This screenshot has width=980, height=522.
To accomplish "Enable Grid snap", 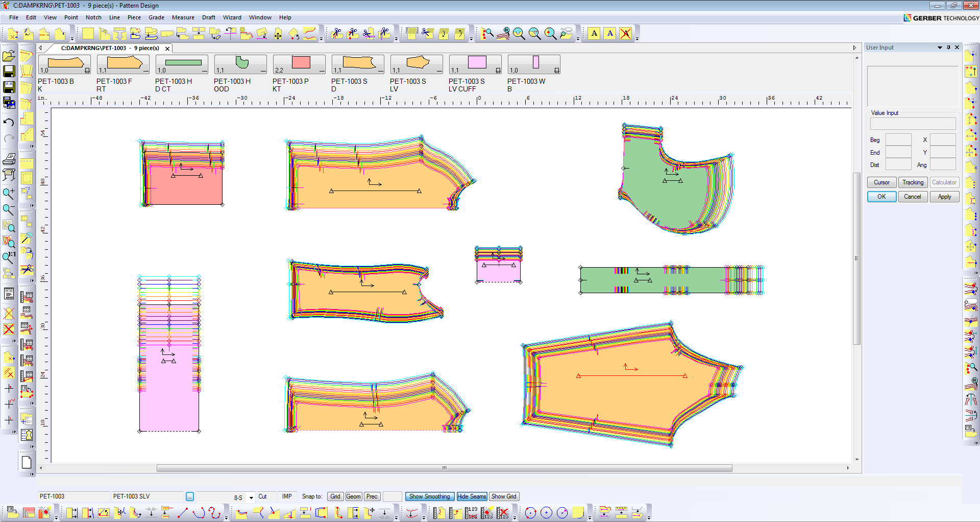I will click(x=335, y=496).
